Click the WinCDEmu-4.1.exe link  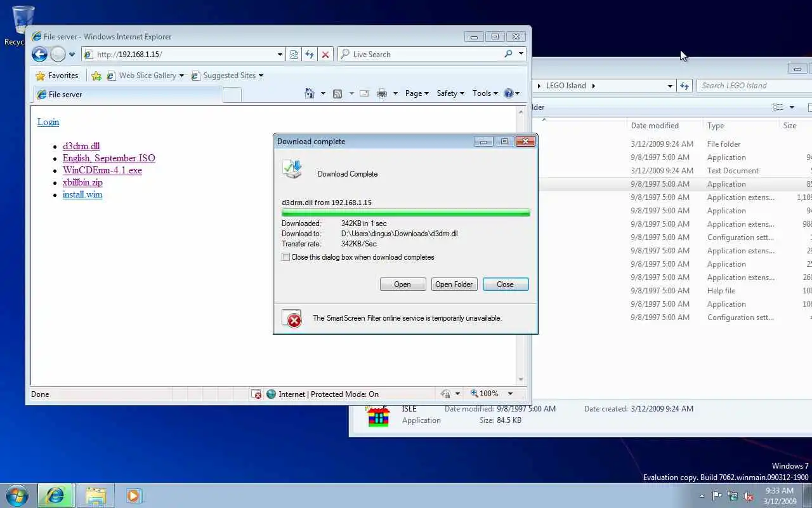coord(102,170)
